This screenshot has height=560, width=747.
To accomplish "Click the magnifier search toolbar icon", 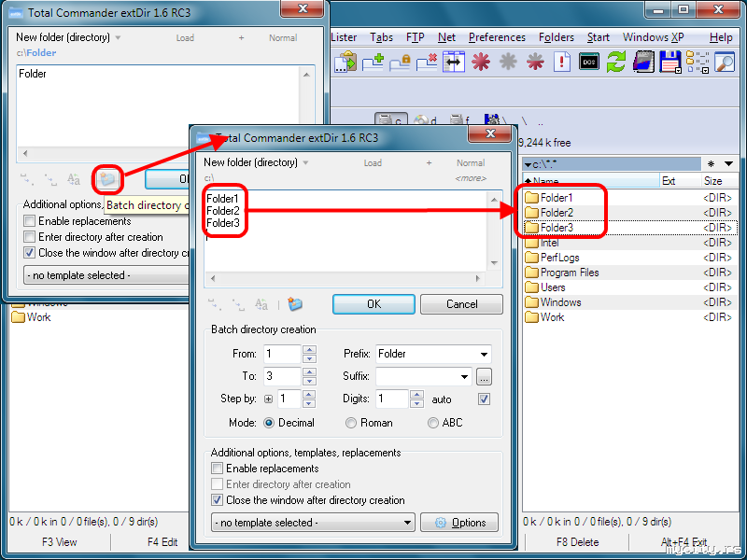I will click(725, 62).
